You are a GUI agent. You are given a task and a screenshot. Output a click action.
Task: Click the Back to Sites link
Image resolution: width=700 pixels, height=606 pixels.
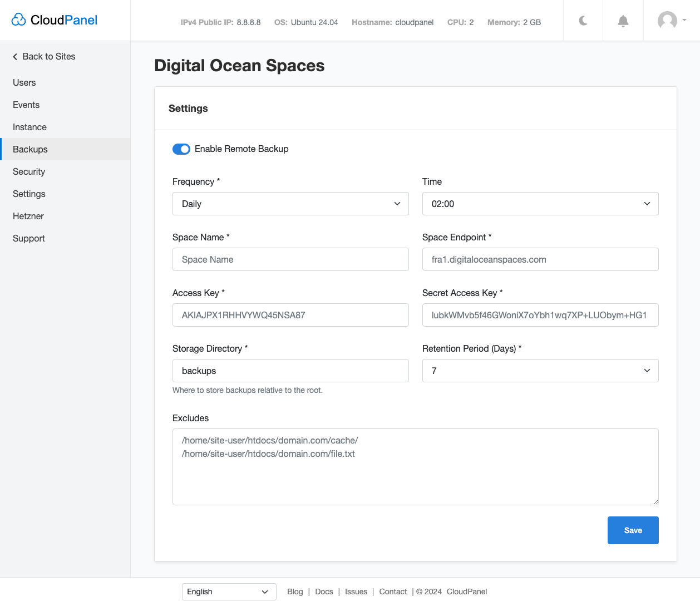[x=50, y=56]
